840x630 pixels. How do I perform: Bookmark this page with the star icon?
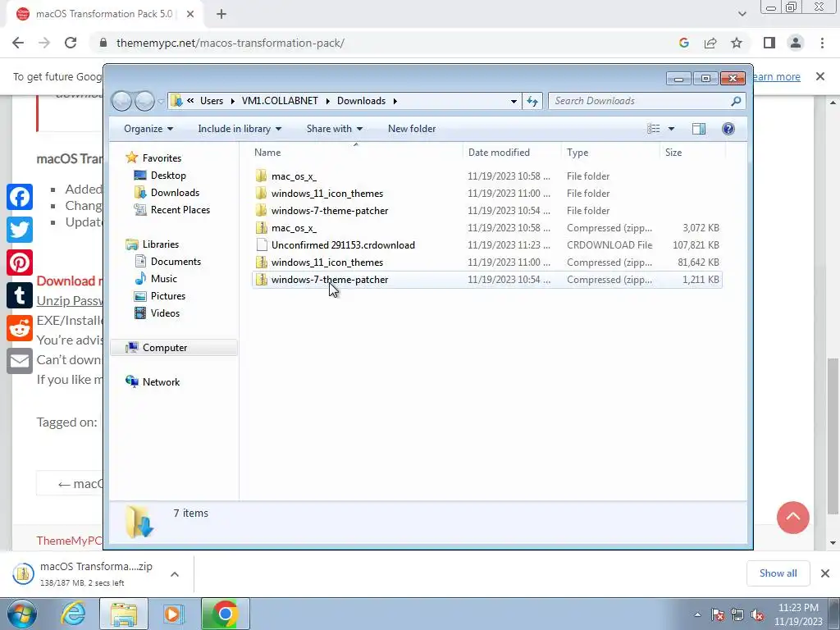737,43
